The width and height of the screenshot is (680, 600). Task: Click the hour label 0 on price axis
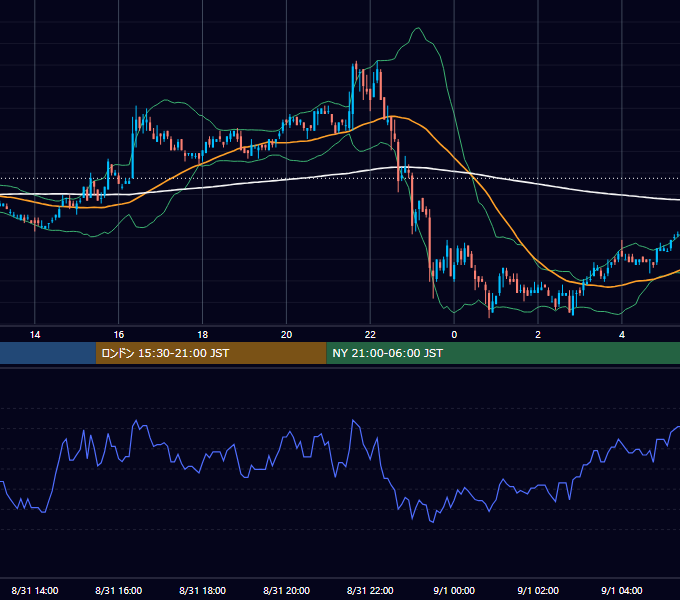tap(454, 335)
